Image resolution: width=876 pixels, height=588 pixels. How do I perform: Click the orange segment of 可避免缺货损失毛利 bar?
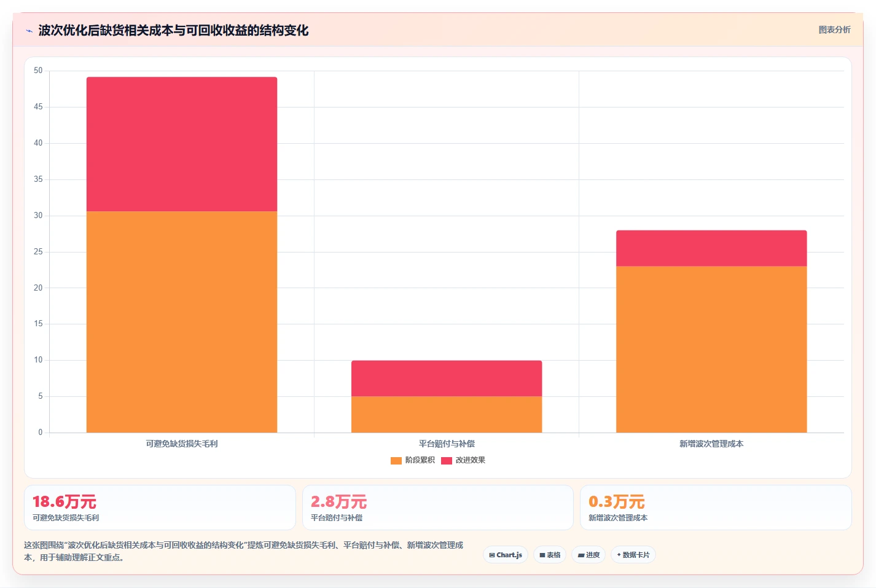coord(182,322)
